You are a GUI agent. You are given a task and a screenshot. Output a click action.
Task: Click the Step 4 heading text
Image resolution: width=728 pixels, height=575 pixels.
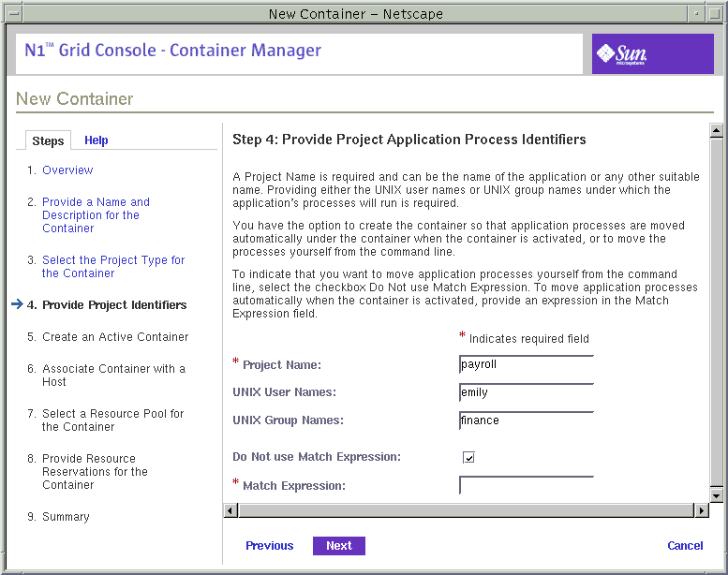coord(409,140)
